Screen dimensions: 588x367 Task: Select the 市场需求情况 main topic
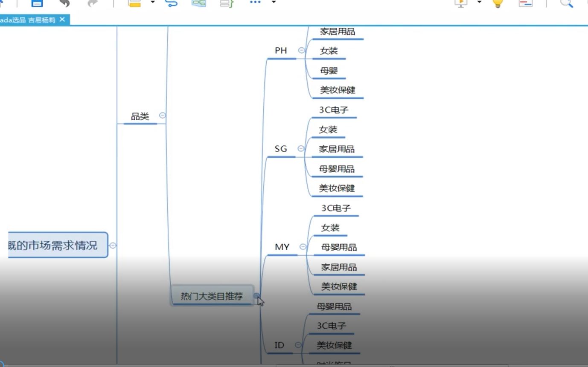pos(58,245)
